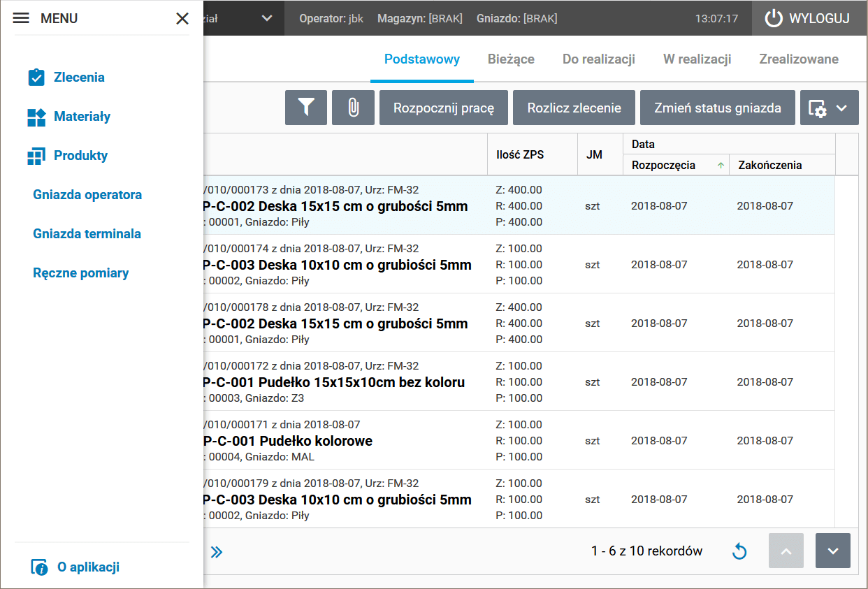Open the filter funnel button
868x589 pixels.
(306, 108)
